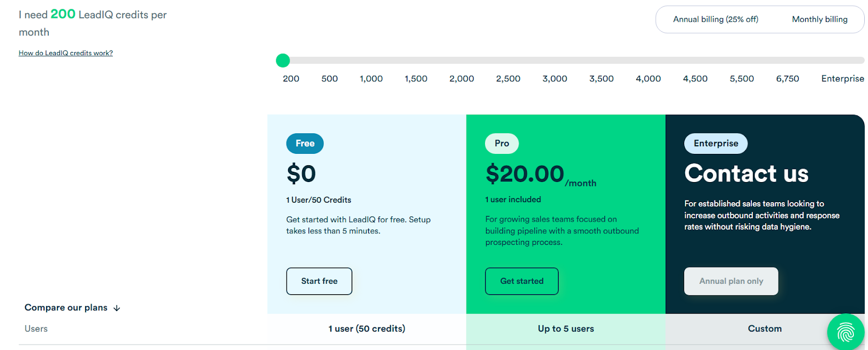Screen dimensions: 868x350
Task: Click Get started on the Pro plan
Action: click(521, 281)
